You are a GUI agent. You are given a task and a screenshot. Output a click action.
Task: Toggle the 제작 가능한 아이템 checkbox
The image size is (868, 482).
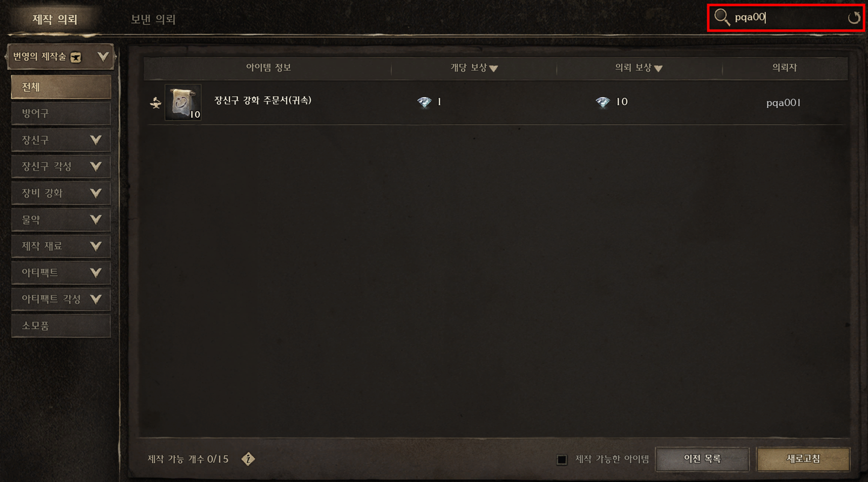(561, 459)
